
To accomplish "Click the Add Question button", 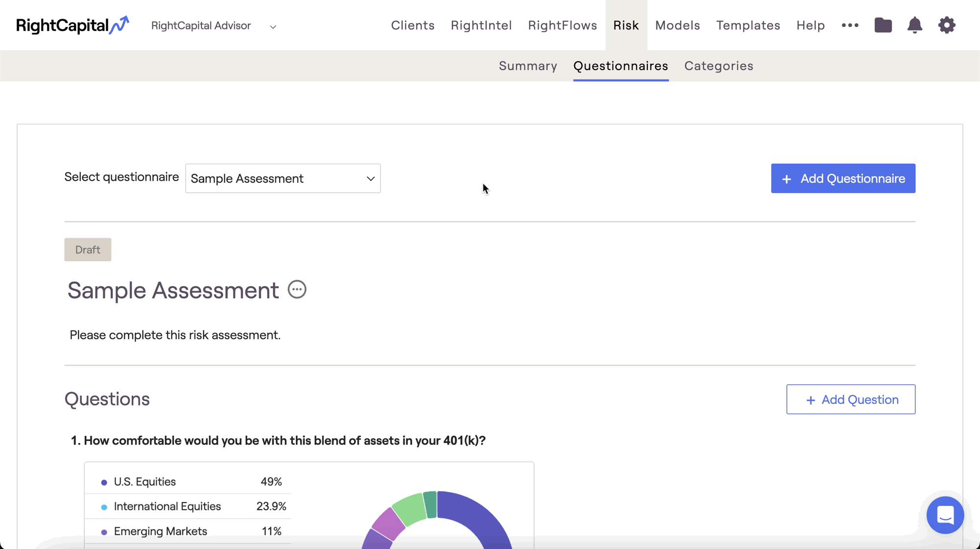I will point(851,399).
